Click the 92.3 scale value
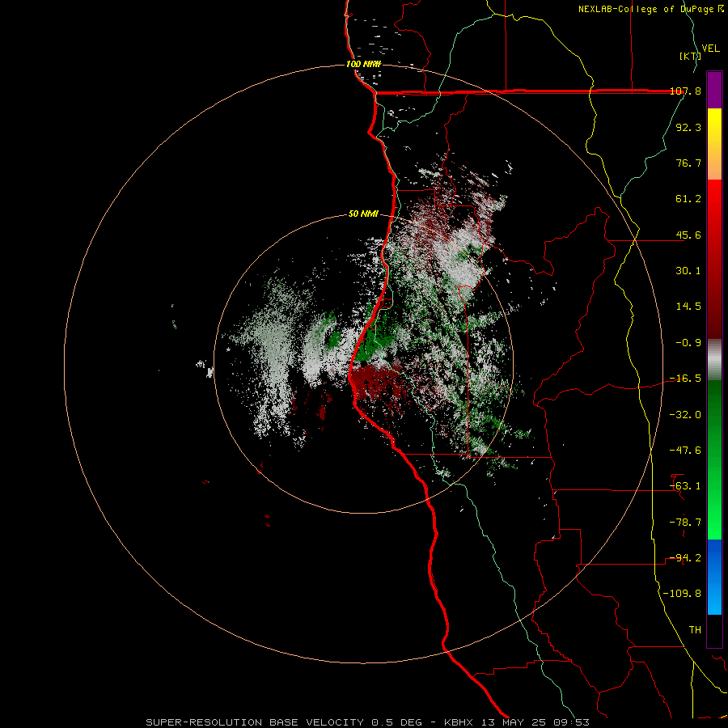This screenshot has width=728, height=728. coord(688,127)
